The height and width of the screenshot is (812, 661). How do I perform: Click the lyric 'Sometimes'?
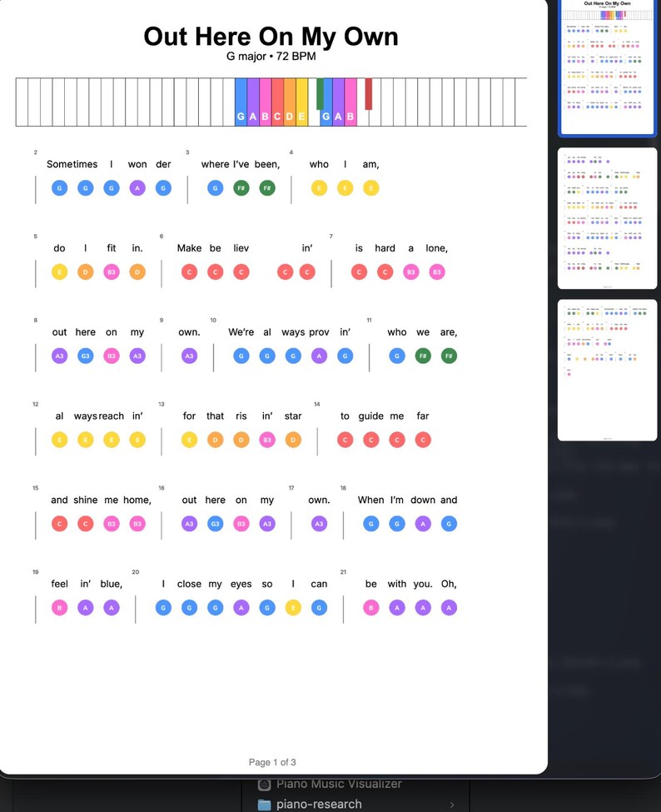[72, 164]
